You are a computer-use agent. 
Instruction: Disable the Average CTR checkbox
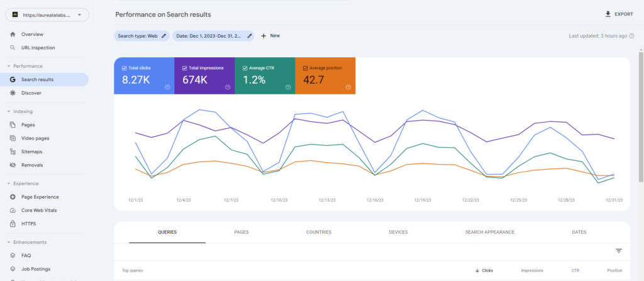245,68
